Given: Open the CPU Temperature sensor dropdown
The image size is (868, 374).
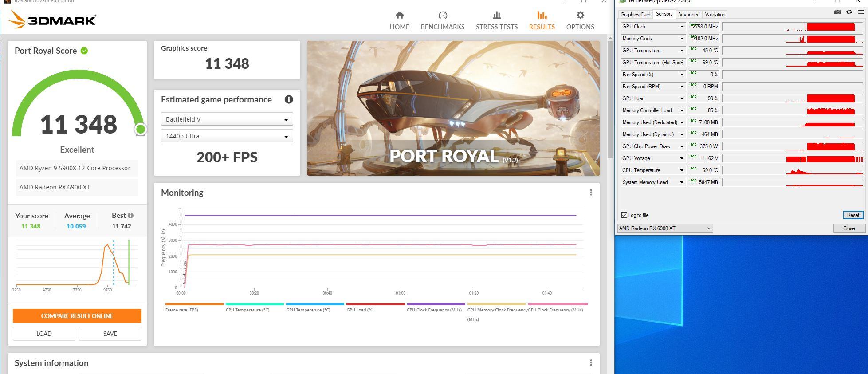Looking at the screenshot, I should click(682, 170).
